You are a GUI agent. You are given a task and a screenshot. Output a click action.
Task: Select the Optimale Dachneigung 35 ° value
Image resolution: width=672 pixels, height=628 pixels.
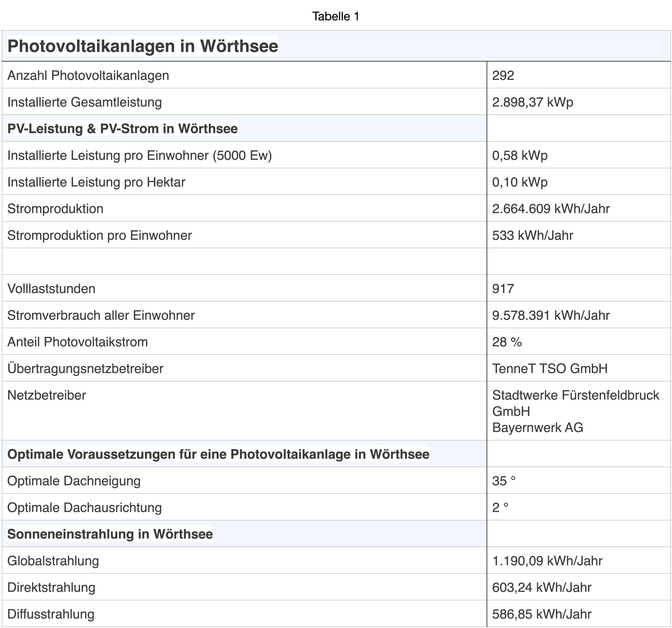504,481
